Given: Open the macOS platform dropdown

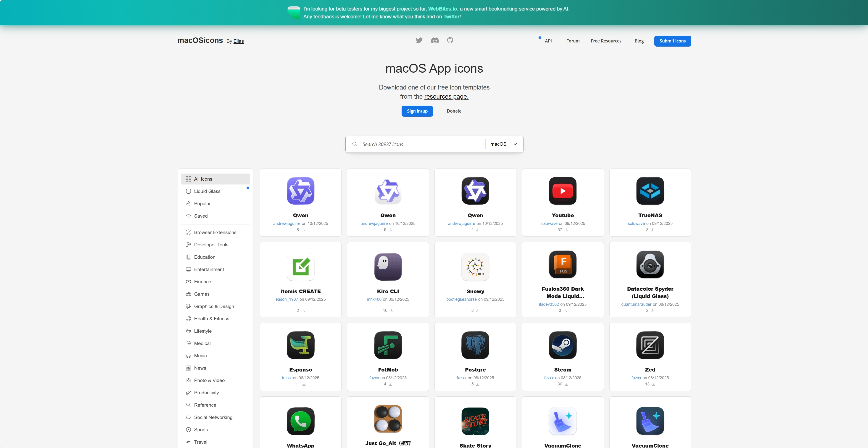Looking at the screenshot, I should point(503,144).
